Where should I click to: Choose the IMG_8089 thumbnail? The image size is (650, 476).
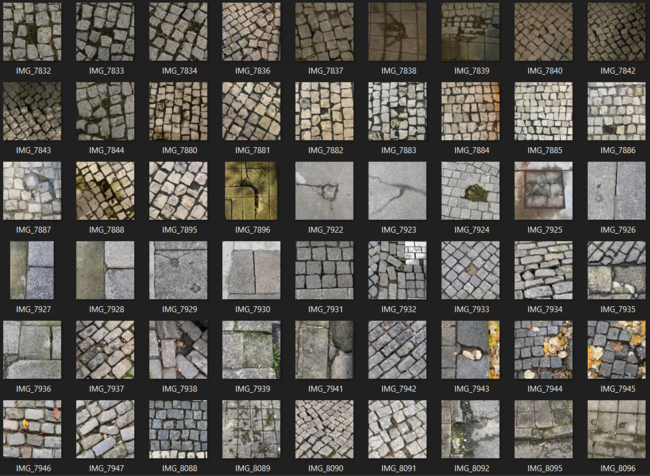[x=251, y=429]
